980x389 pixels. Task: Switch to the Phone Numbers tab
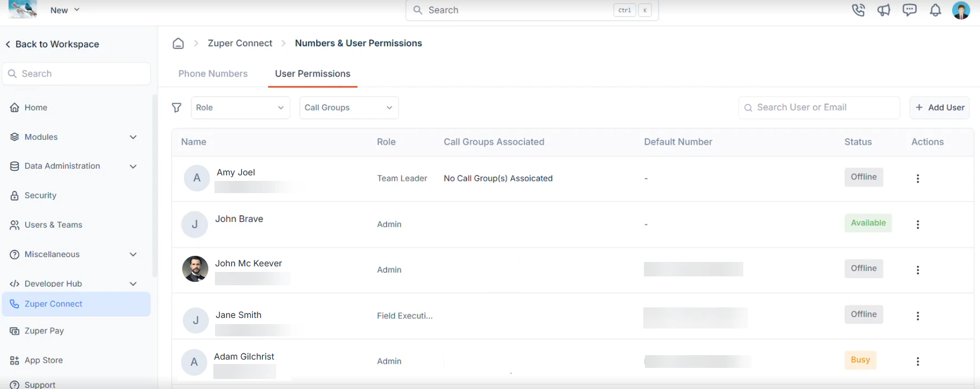point(213,74)
